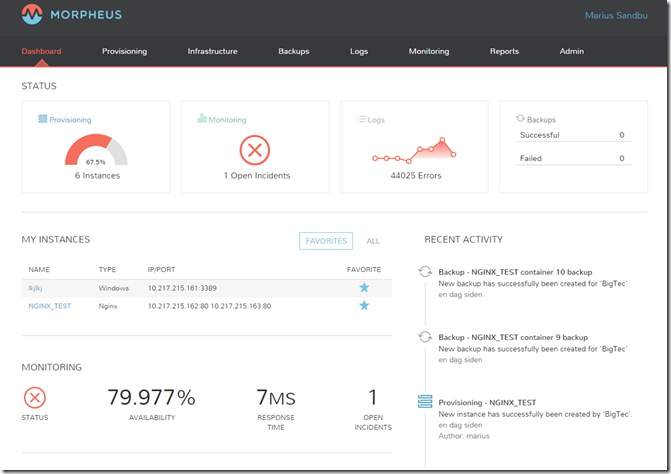This screenshot has width=671, height=474.
Task: Select the FAVORITES filter button
Action: pos(326,241)
